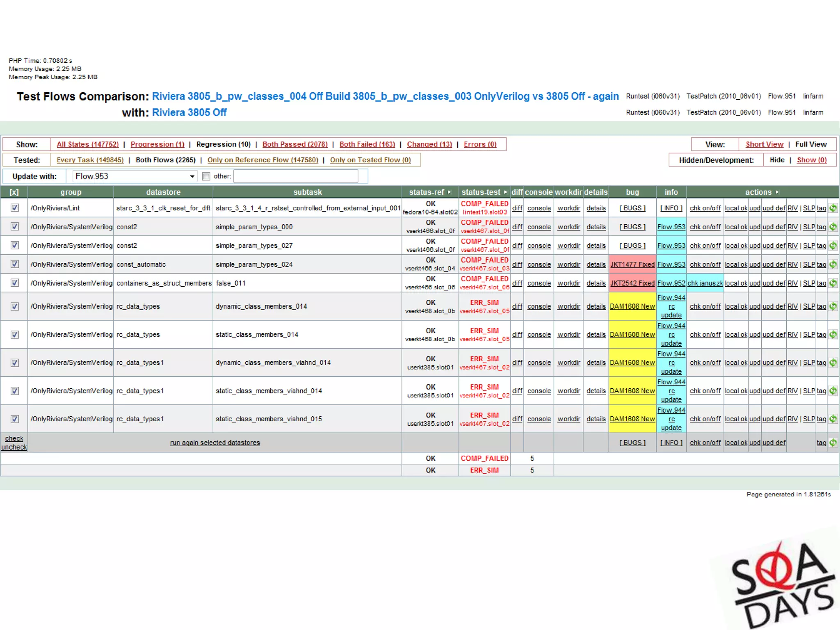Click green refresh icon for dynamic_class_members_014 row
Screen dimensions: 840x630
tap(833, 306)
